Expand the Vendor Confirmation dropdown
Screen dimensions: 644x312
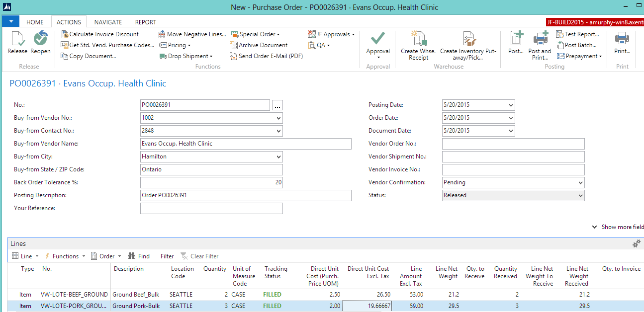(580, 183)
